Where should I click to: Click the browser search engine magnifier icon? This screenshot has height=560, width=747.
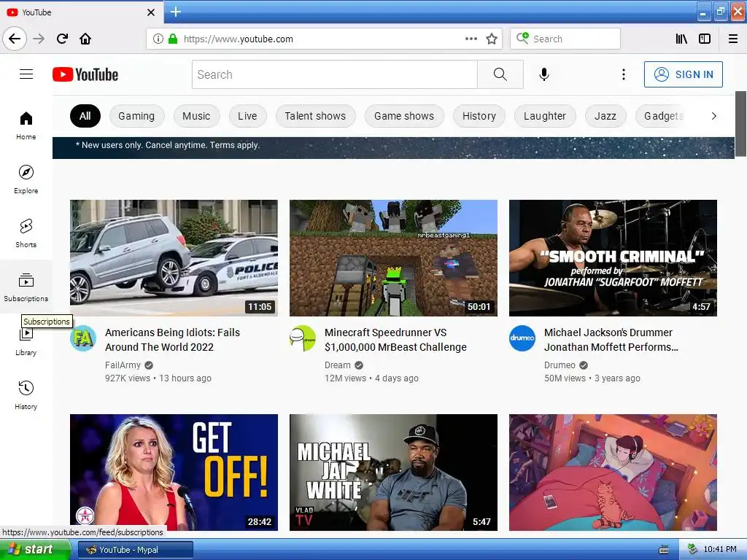[522, 38]
